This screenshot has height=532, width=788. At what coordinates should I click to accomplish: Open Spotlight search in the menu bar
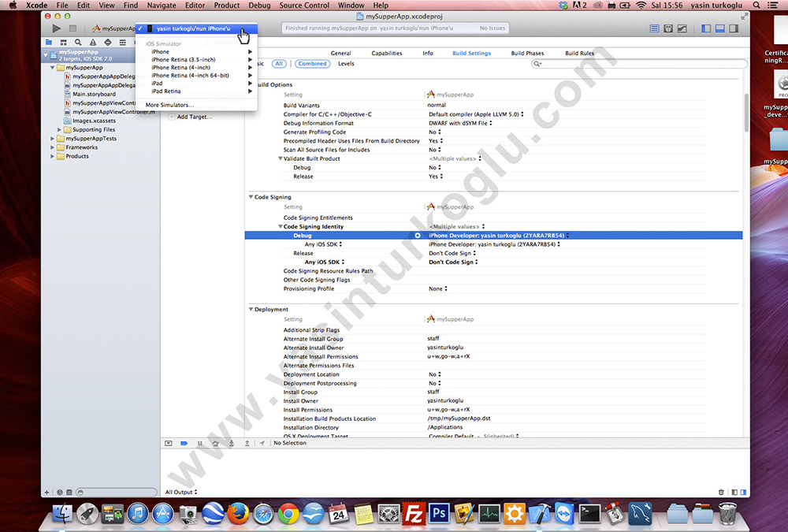pos(756,5)
